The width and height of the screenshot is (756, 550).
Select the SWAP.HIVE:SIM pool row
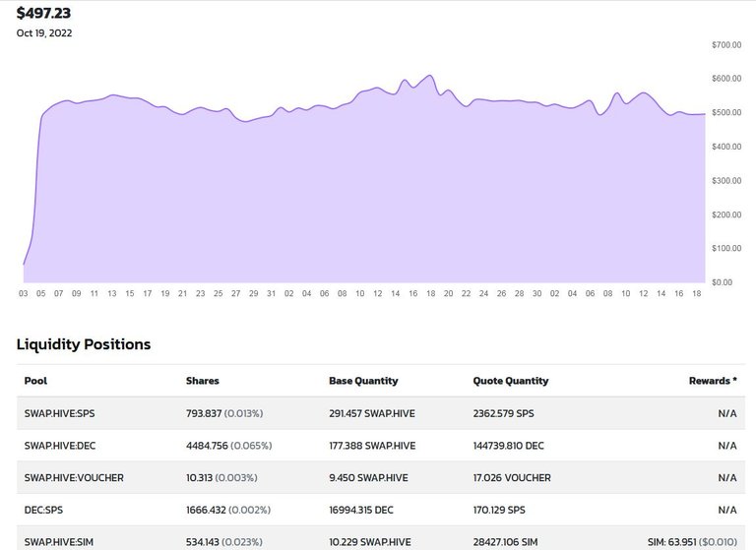tap(381, 538)
